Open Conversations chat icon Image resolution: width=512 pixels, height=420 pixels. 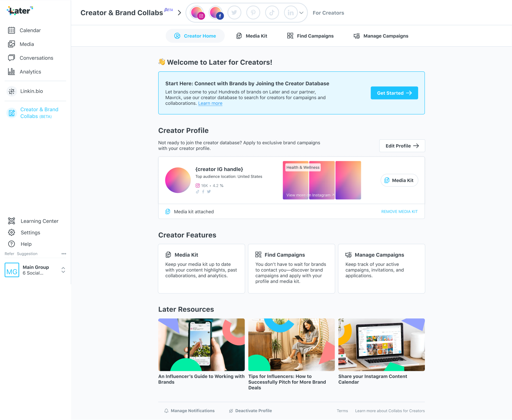tap(12, 58)
